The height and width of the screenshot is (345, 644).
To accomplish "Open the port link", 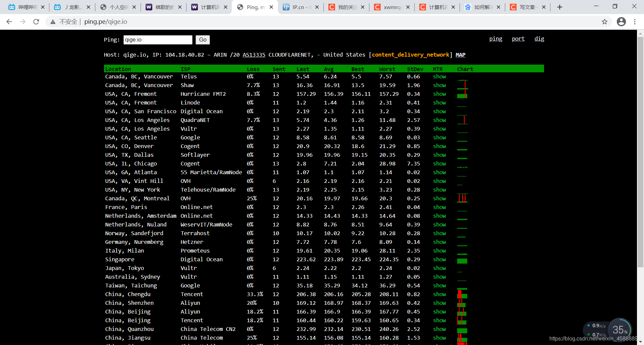I will pyautogui.click(x=518, y=39).
